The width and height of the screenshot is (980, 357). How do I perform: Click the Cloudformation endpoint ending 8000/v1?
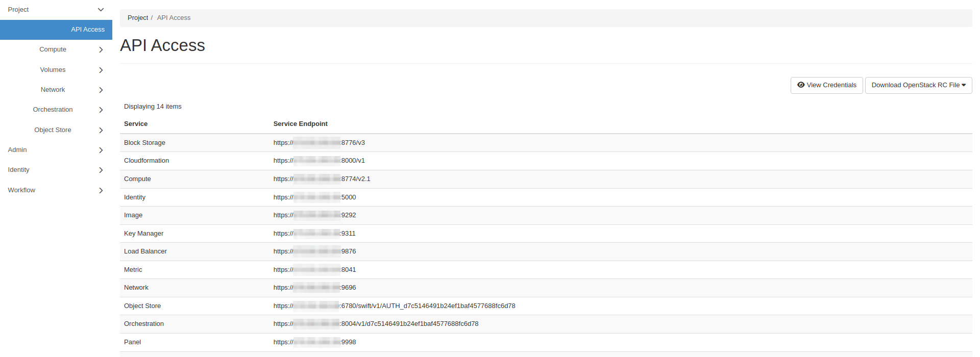[x=319, y=161]
